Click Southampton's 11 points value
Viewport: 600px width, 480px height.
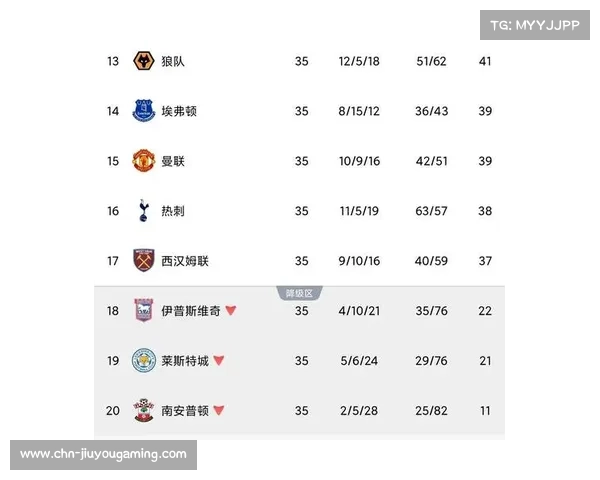pyautogui.click(x=485, y=411)
